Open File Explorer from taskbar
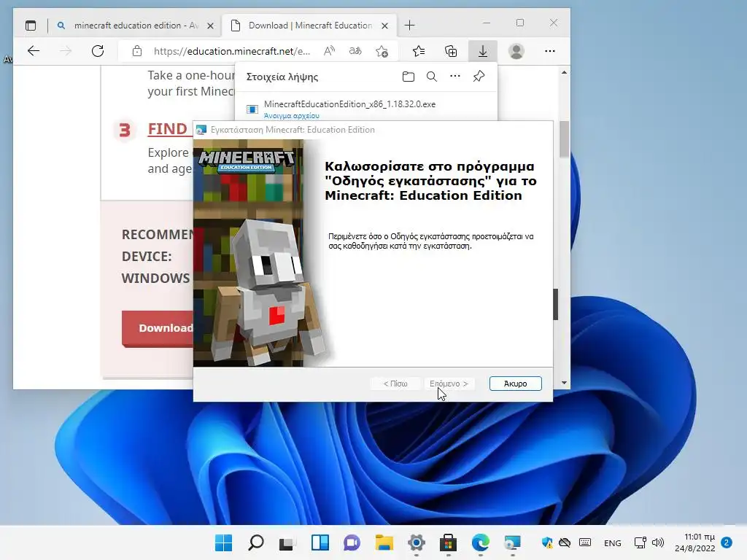 pos(384,542)
